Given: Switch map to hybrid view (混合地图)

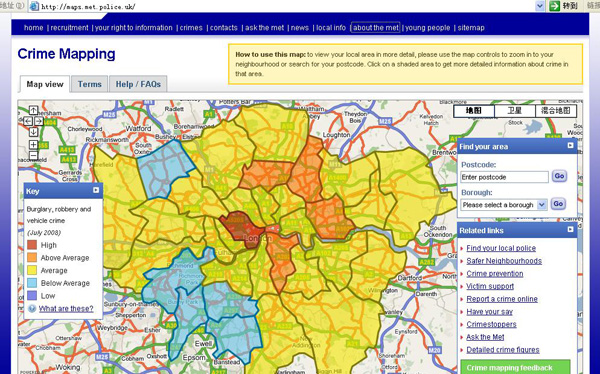Looking at the screenshot, I should [x=556, y=111].
